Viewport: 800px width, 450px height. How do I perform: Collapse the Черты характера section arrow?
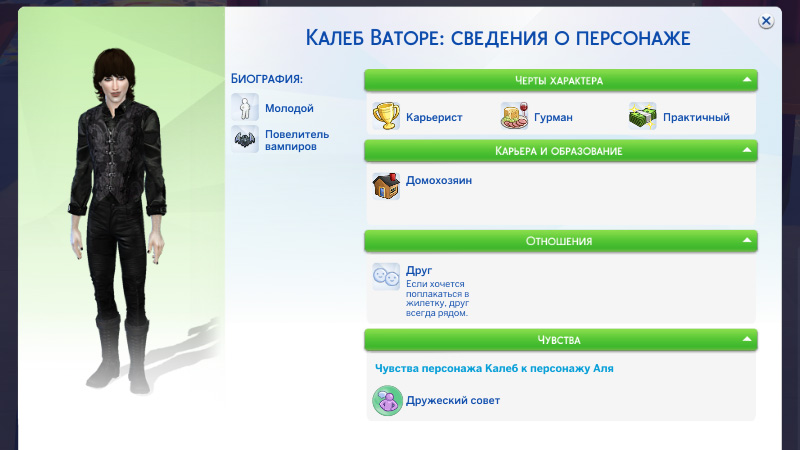(747, 80)
